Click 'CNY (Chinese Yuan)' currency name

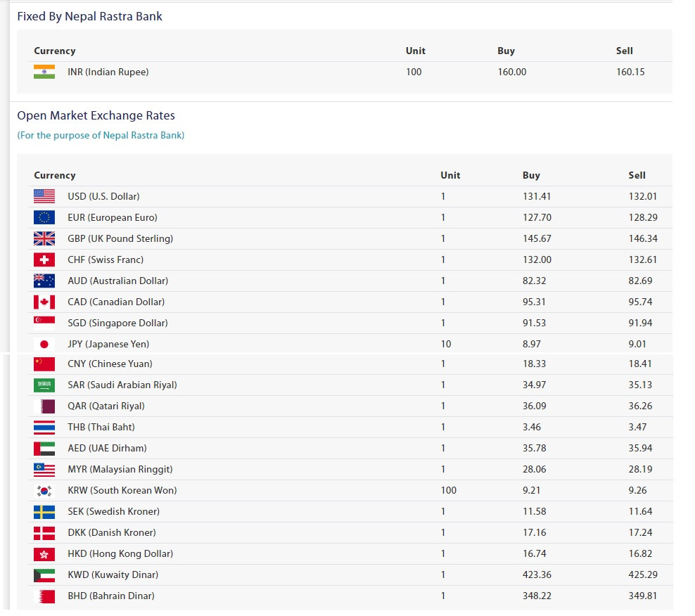coord(110,364)
